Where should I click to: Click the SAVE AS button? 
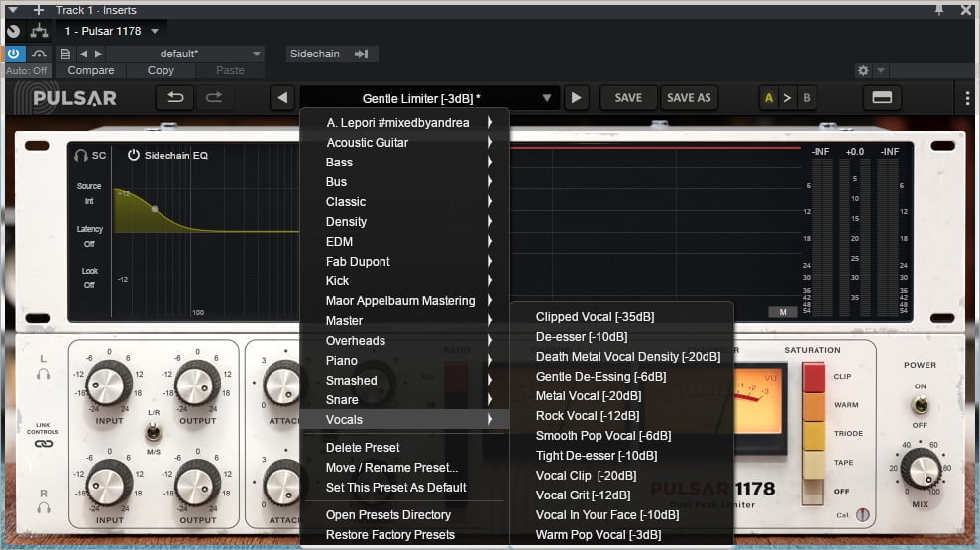pos(689,98)
